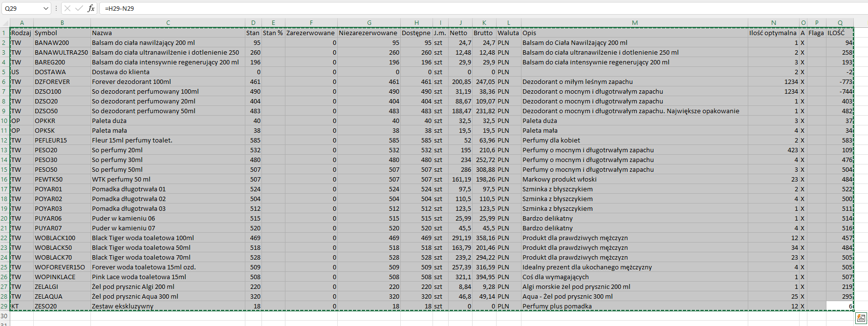Open Insert Function (fx) dialog

(x=91, y=8)
